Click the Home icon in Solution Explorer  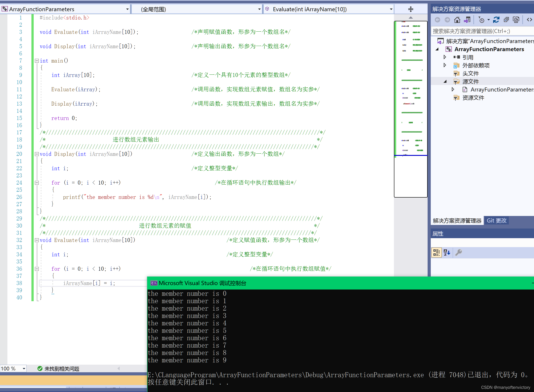coord(457,20)
